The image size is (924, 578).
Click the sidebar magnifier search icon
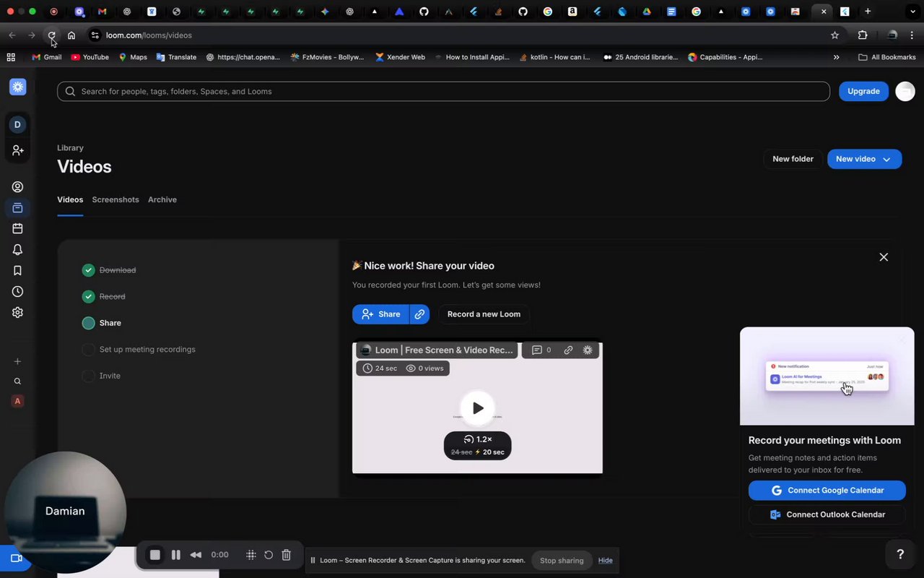point(18,381)
